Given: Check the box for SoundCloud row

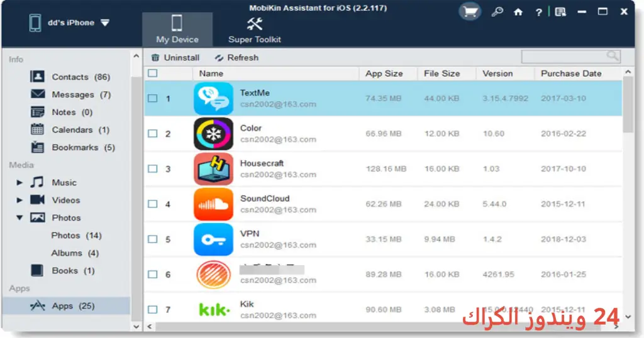Looking at the screenshot, I should [x=153, y=204].
